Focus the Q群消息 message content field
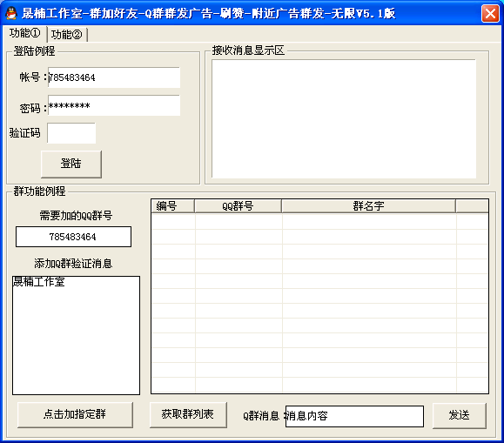This screenshot has width=504, height=443. (x=354, y=416)
